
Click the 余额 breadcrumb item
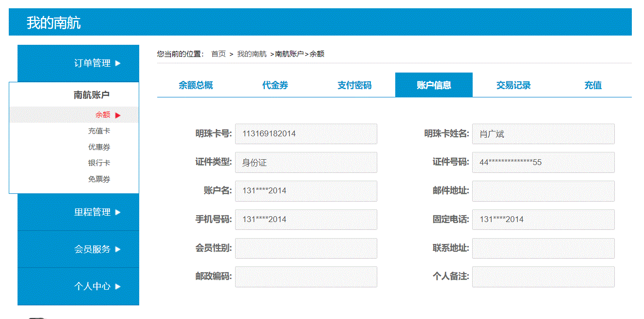[317, 54]
